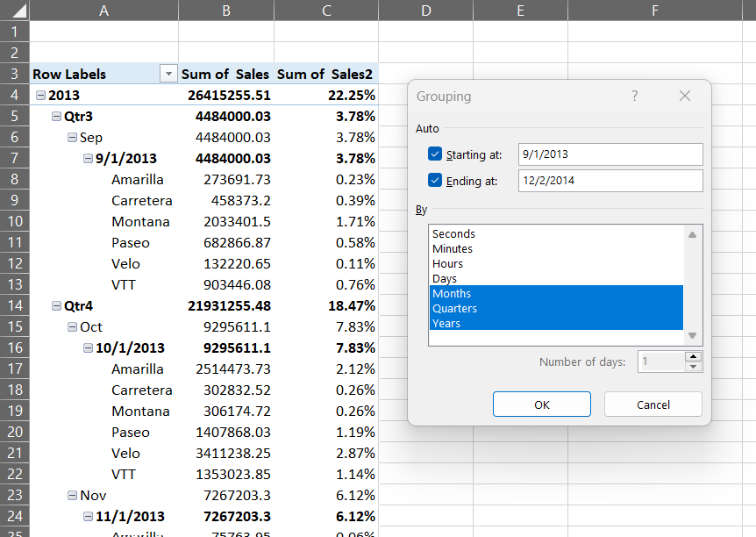Select Days in the By list
Image resolution: width=756 pixels, height=537 pixels.
pyautogui.click(x=445, y=279)
